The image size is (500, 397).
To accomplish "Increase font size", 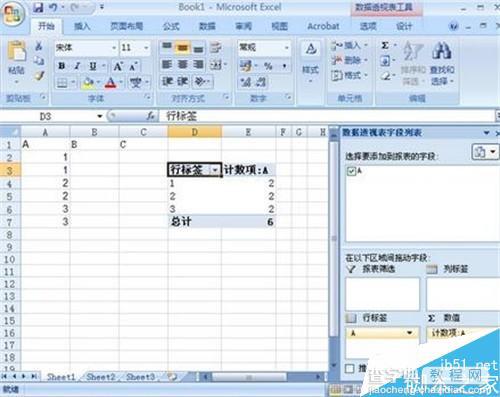I will pos(117,66).
